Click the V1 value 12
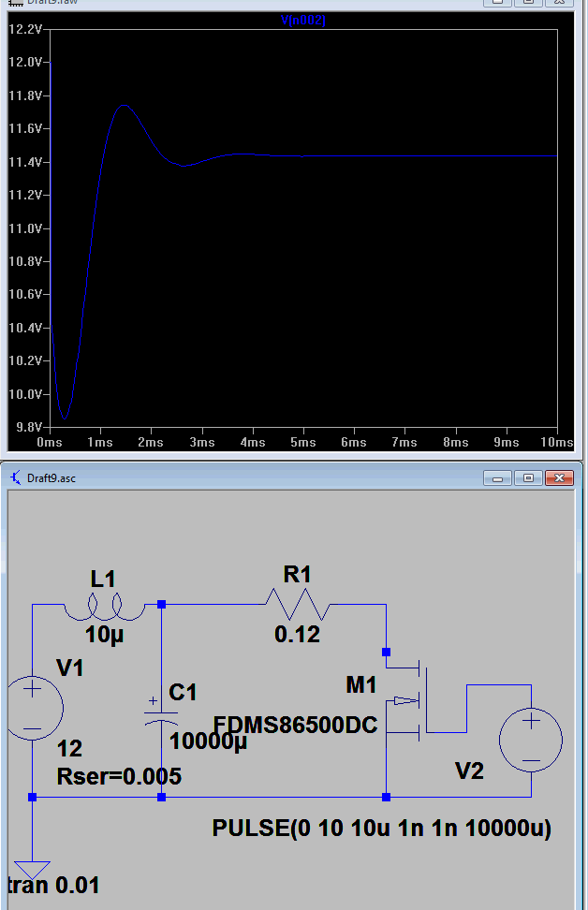588x910 pixels. coord(69,749)
